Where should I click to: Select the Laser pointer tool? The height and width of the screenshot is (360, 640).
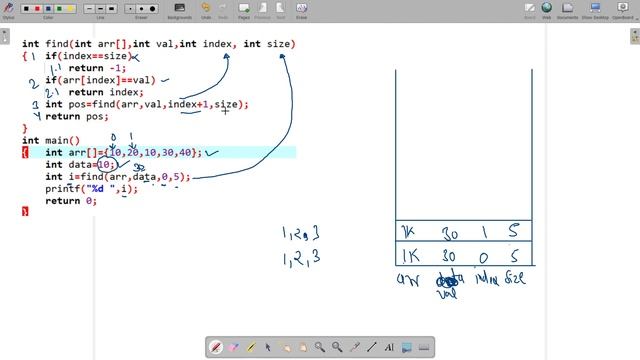[354, 347]
